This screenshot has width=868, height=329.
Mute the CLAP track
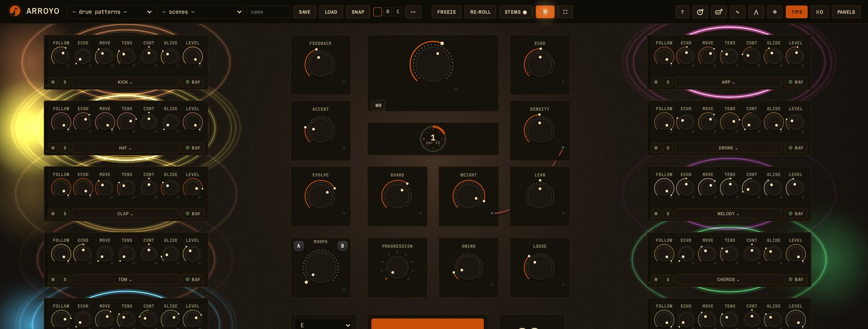click(x=53, y=214)
